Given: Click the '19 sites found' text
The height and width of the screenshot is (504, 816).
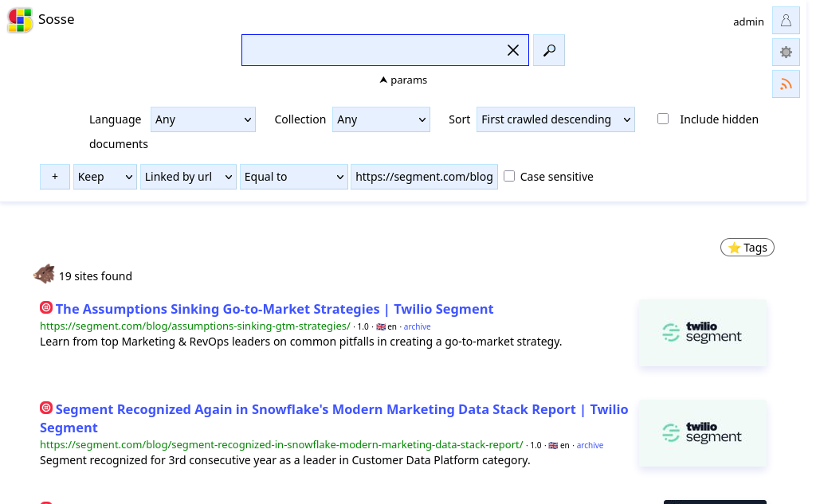Looking at the screenshot, I should (x=96, y=276).
